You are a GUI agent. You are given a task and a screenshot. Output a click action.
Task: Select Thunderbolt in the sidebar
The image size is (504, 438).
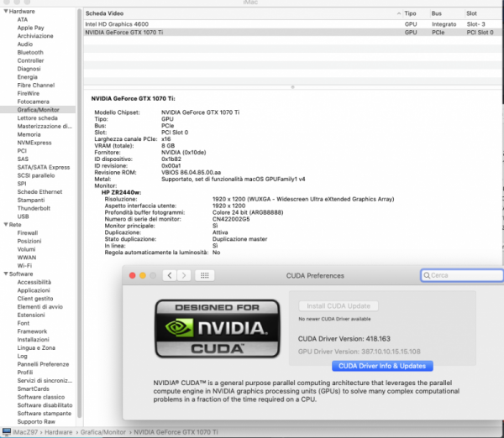[34, 208]
